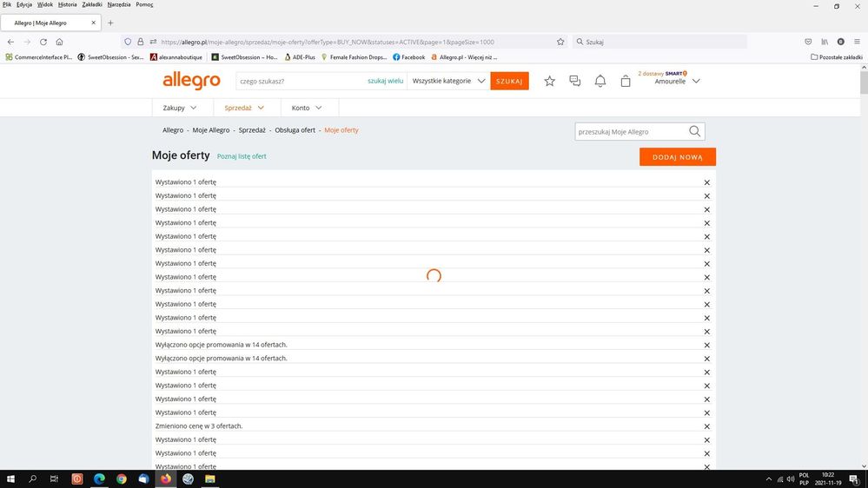Screen dimensions: 868x488
Task: Expand the Sprzedaż dropdown menu
Action: pos(244,108)
